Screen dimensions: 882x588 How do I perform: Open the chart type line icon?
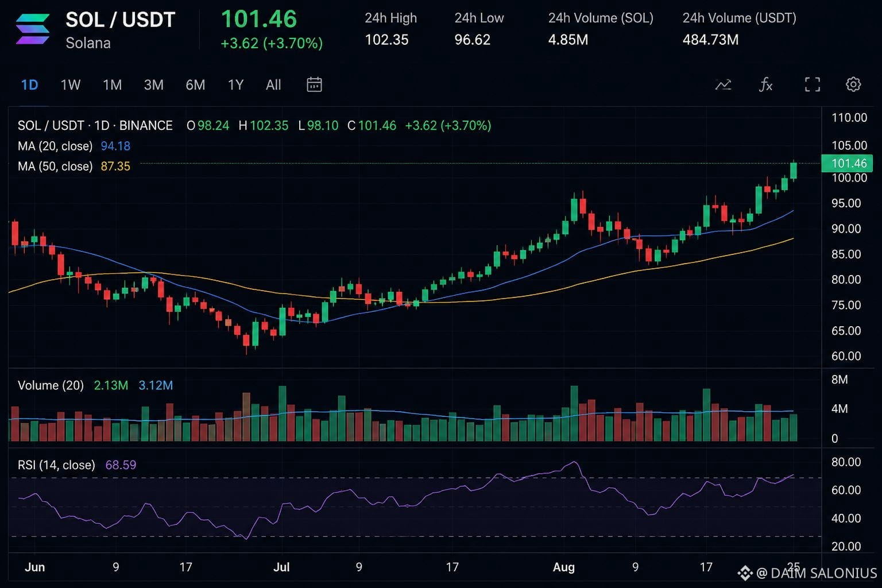click(x=723, y=85)
